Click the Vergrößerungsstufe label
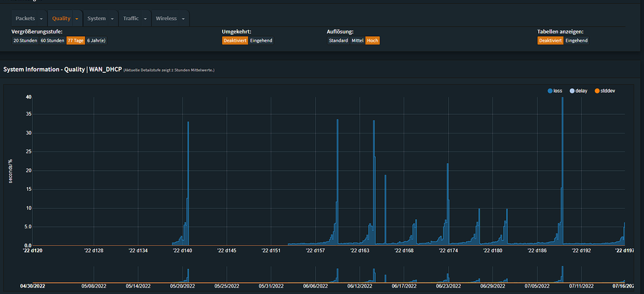644x294 pixels. pos(37,31)
